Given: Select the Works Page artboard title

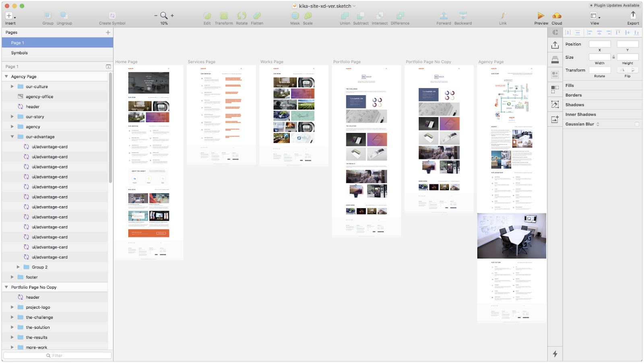Looking at the screenshot, I should point(272,62).
